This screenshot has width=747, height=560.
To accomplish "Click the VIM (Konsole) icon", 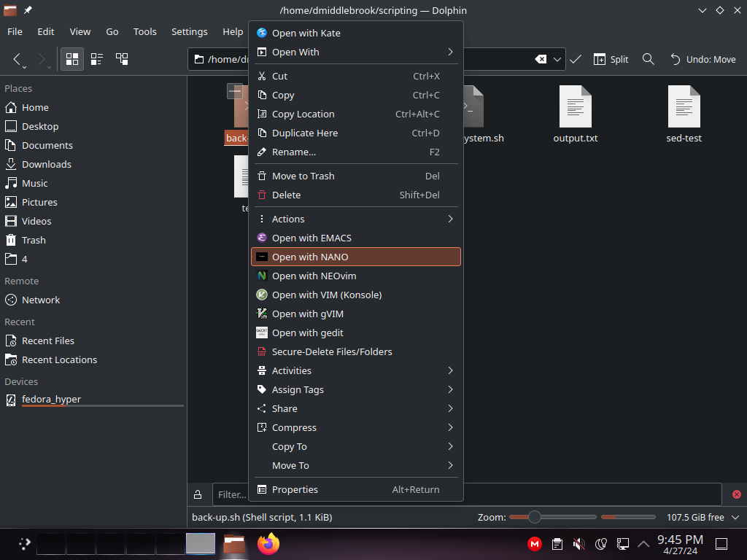I will coord(262,295).
